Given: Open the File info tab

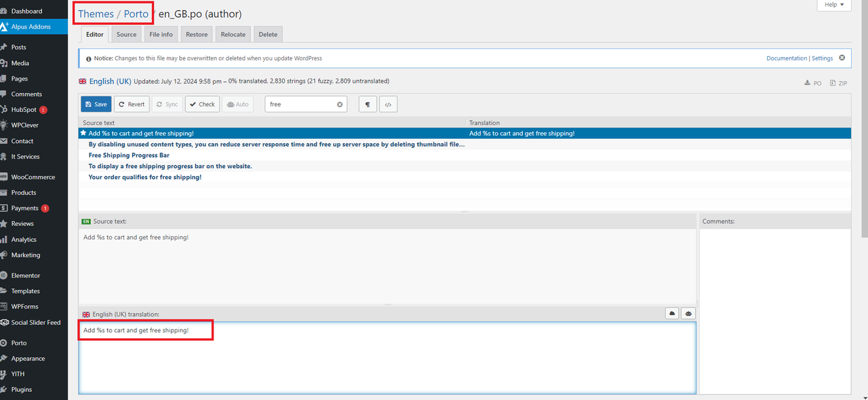Looking at the screenshot, I should [x=161, y=35].
